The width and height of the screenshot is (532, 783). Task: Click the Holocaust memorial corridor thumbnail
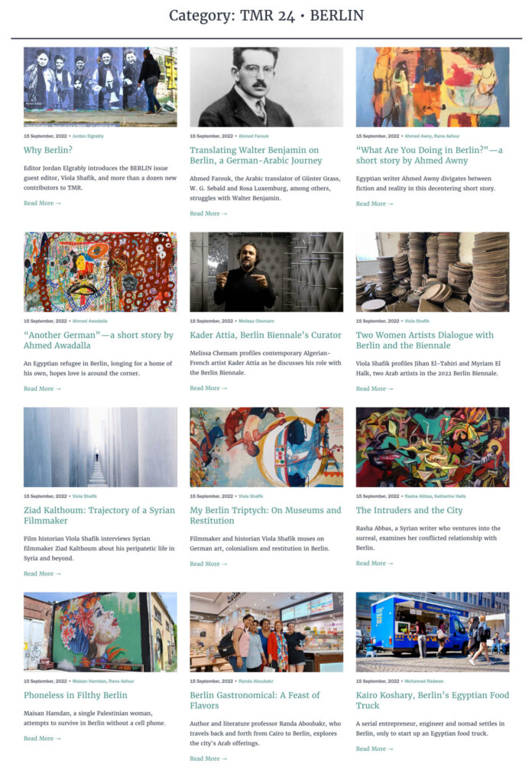click(100, 447)
